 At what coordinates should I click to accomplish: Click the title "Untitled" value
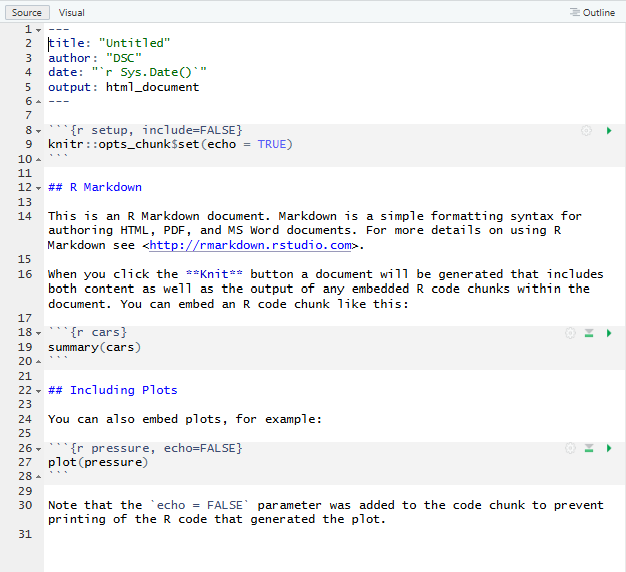[x=135, y=43]
